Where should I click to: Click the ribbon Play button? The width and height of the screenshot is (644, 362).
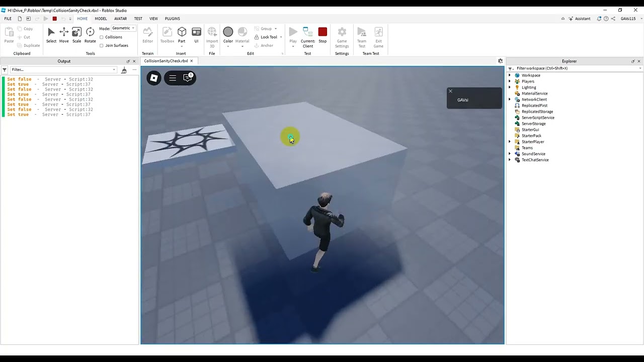click(293, 35)
